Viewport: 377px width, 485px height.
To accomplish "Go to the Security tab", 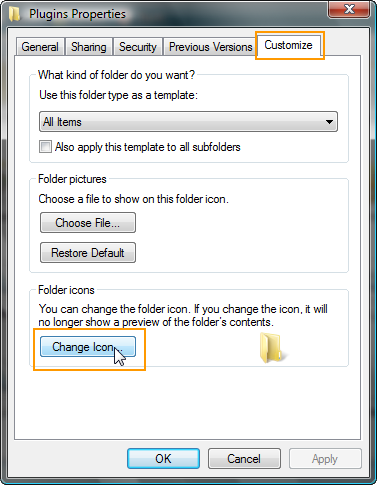I will pos(138,47).
